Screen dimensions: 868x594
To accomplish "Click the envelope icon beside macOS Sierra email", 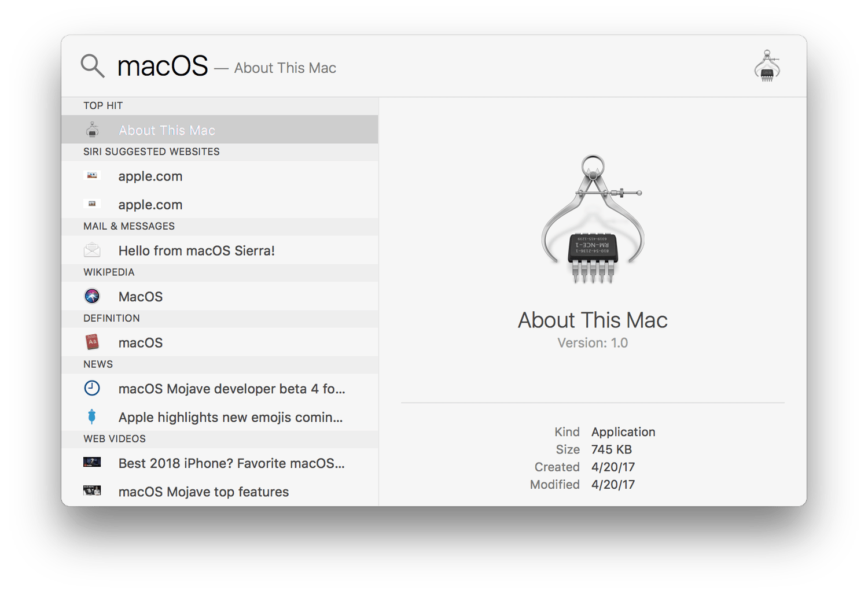I will pyautogui.click(x=92, y=250).
